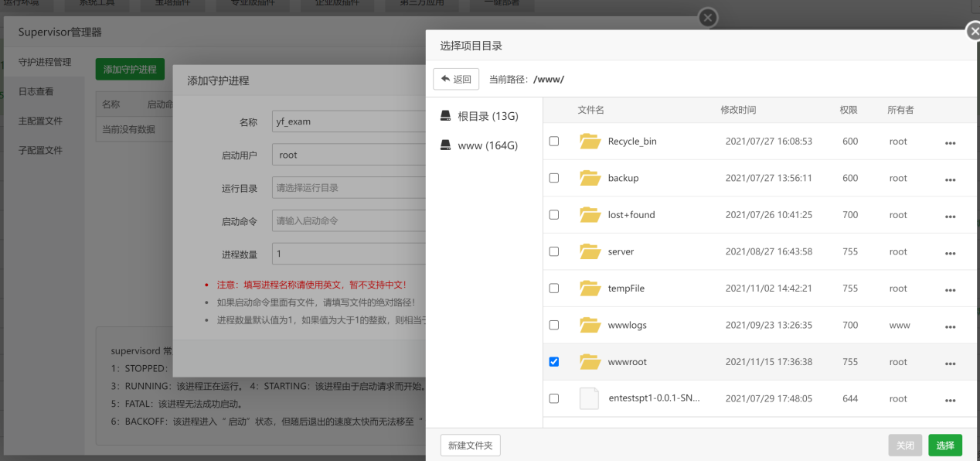Viewport: 980px width, 461px height.
Task: Switch to 日志查看 log view tab
Action: point(36,91)
